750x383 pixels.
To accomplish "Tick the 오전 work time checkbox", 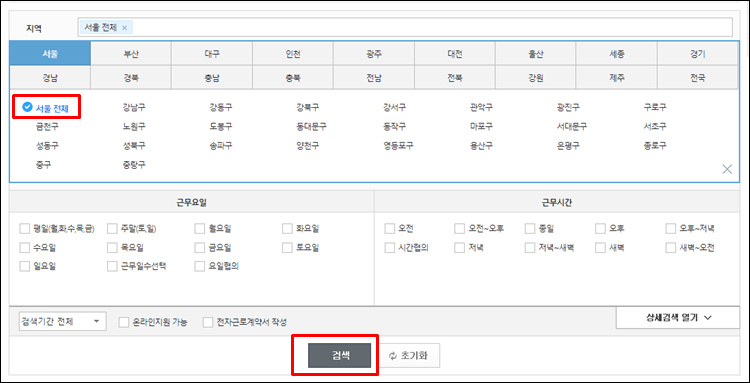I will tap(389, 229).
